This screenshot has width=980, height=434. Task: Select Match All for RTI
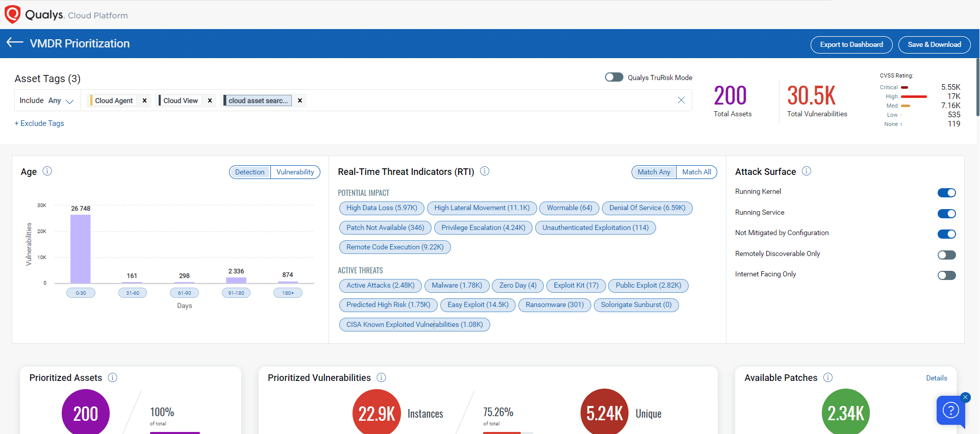tap(697, 172)
